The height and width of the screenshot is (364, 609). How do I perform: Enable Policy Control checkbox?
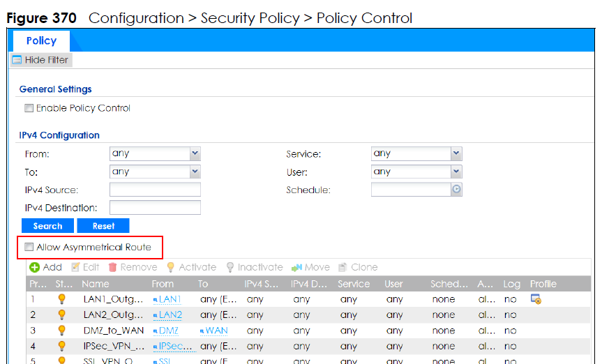click(29, 109)
